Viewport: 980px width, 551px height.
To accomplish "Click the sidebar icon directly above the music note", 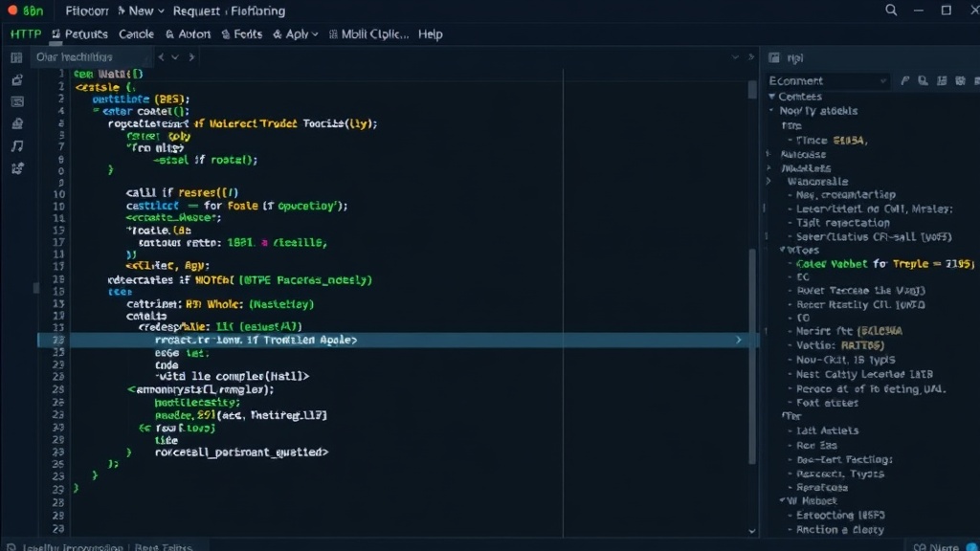I will point(17,123).
